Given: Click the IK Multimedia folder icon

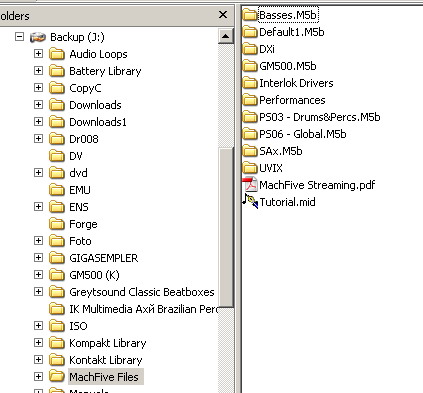Looking at the screenshot, I should (57, 309).
